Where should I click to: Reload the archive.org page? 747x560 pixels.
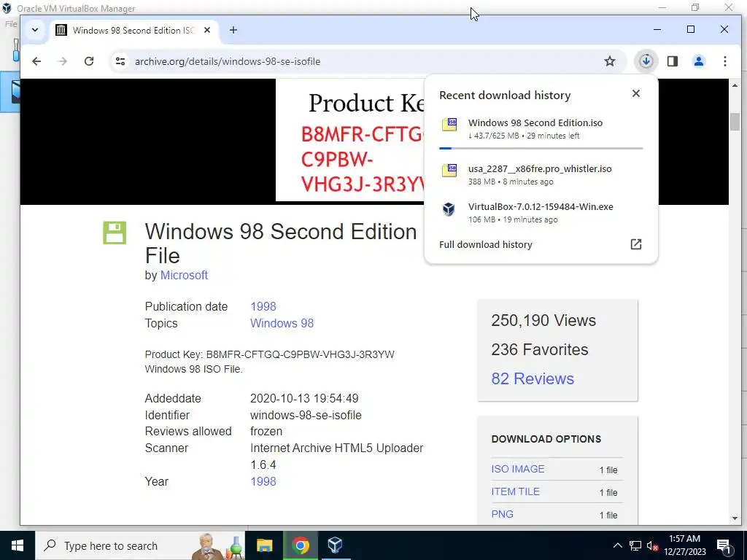(x=88, y=61)
